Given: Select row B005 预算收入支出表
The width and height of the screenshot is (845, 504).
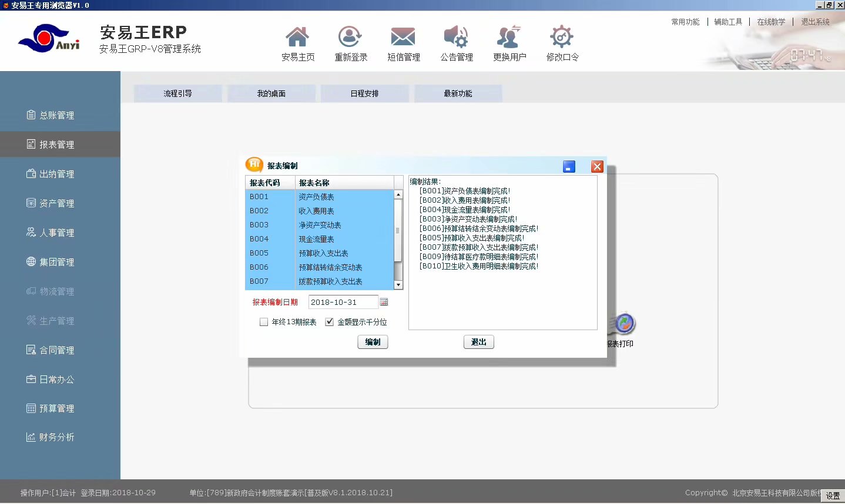Looking at the screenshot, I should tap(319, 253).
